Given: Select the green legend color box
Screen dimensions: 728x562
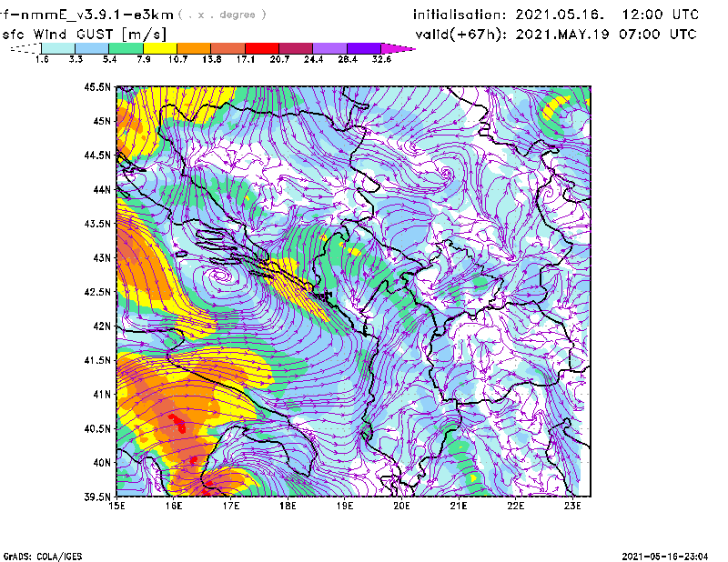Looking at the screenshot, I should point(126,48).
